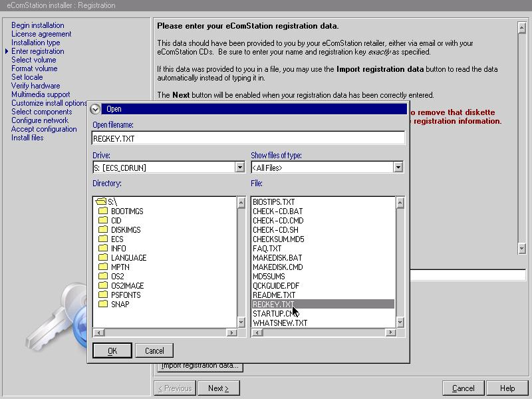
Task: Click Format volume step
Action: pos(35,68)
